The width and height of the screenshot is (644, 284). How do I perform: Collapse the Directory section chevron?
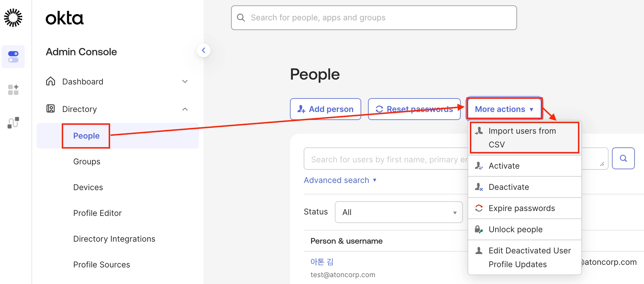185,109
